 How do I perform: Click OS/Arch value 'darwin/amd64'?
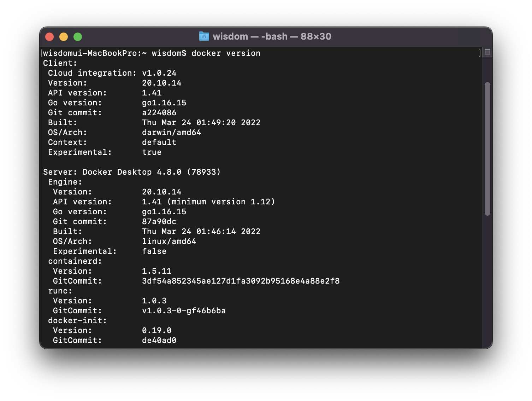coord(172,133)
